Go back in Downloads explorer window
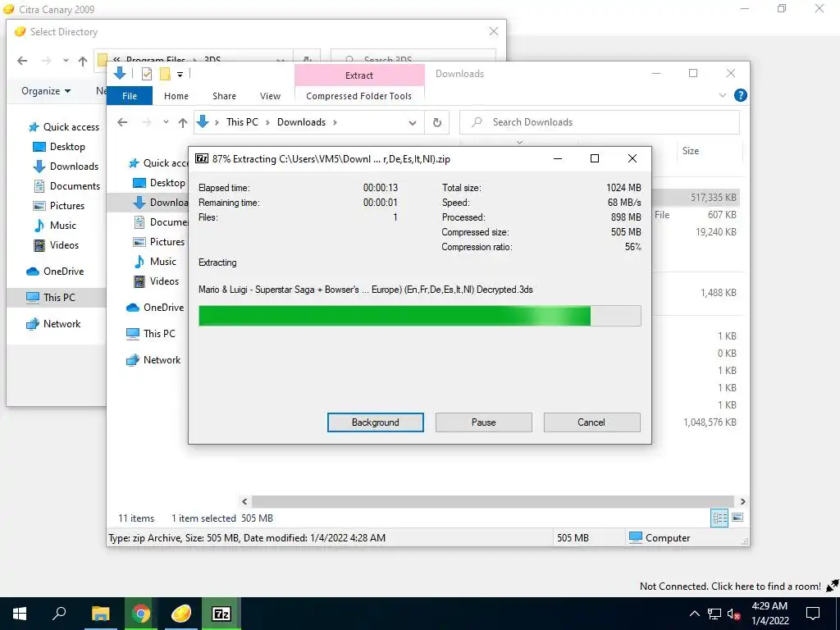The image size is (840, 630). tap(122, 122)
